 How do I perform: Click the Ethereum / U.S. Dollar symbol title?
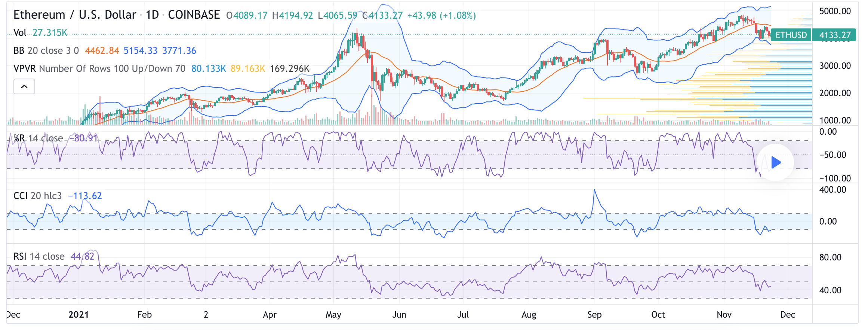[x=75, y=15]
